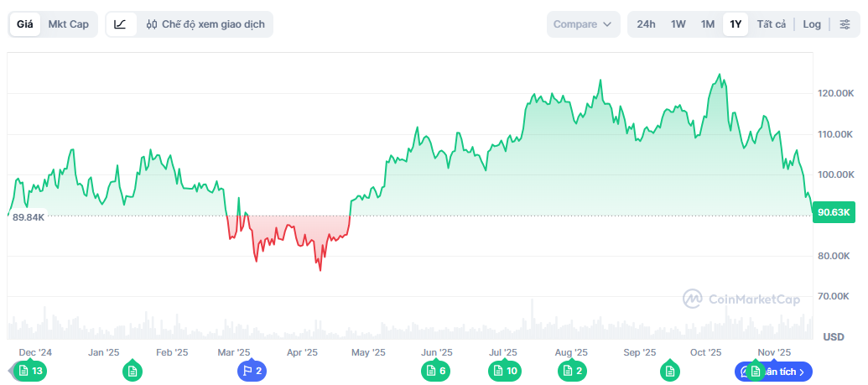Expand the Compare dropdown
Screen dimensions: 868x385
(583, 24)
